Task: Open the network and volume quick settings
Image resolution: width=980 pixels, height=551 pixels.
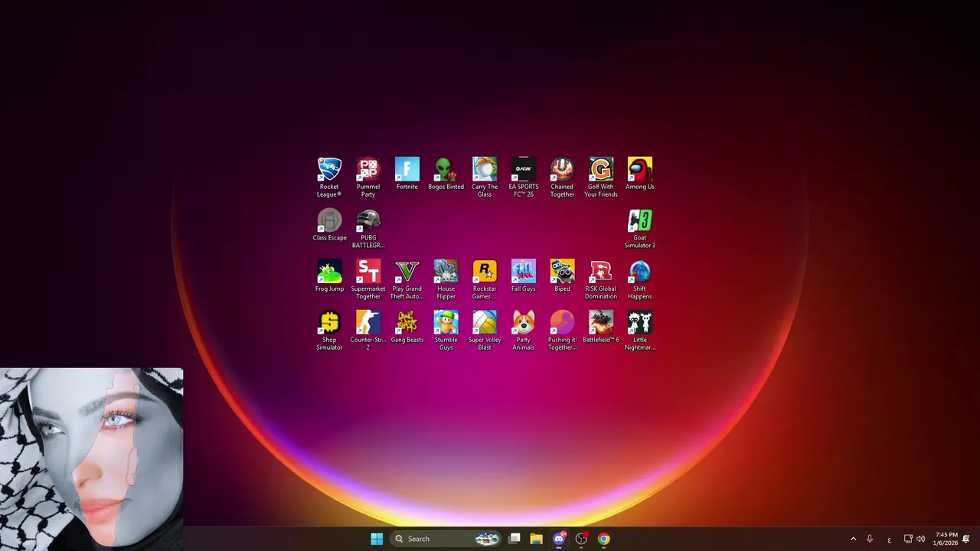Action: pyautogui.click(x=914, y=539)
